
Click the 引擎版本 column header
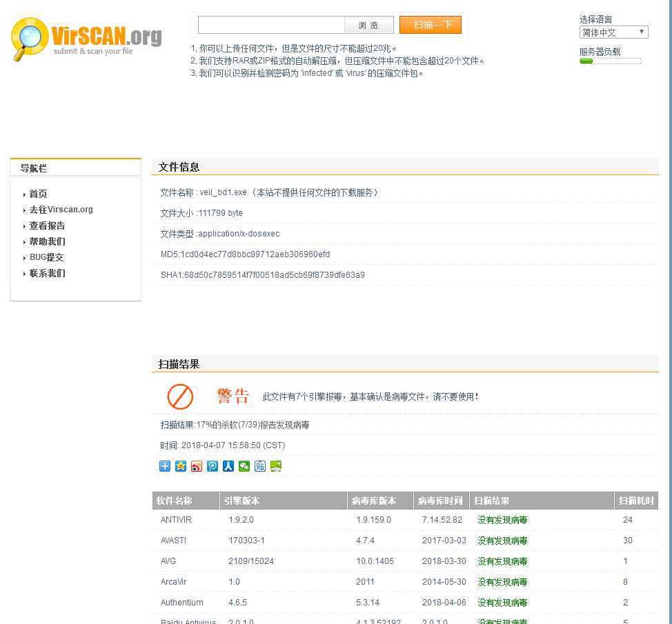[x=284, y=501]
